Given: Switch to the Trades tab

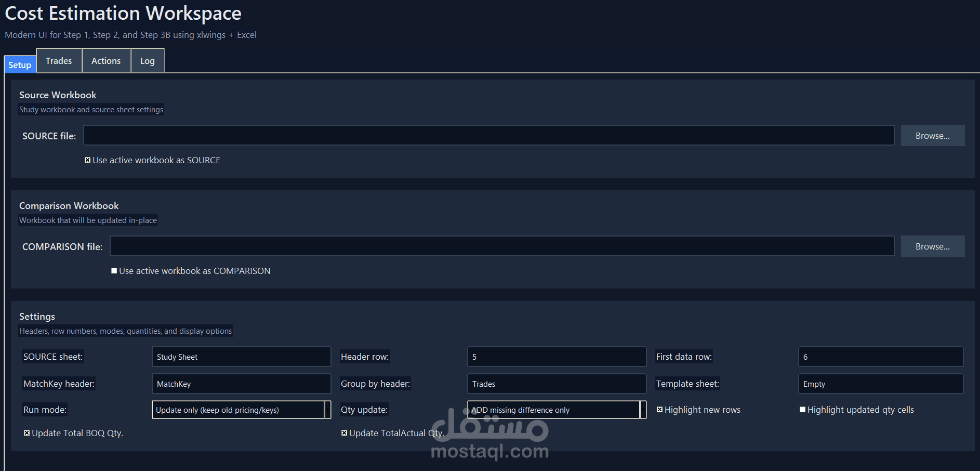Looking at the screenshot, I should 58,60.
